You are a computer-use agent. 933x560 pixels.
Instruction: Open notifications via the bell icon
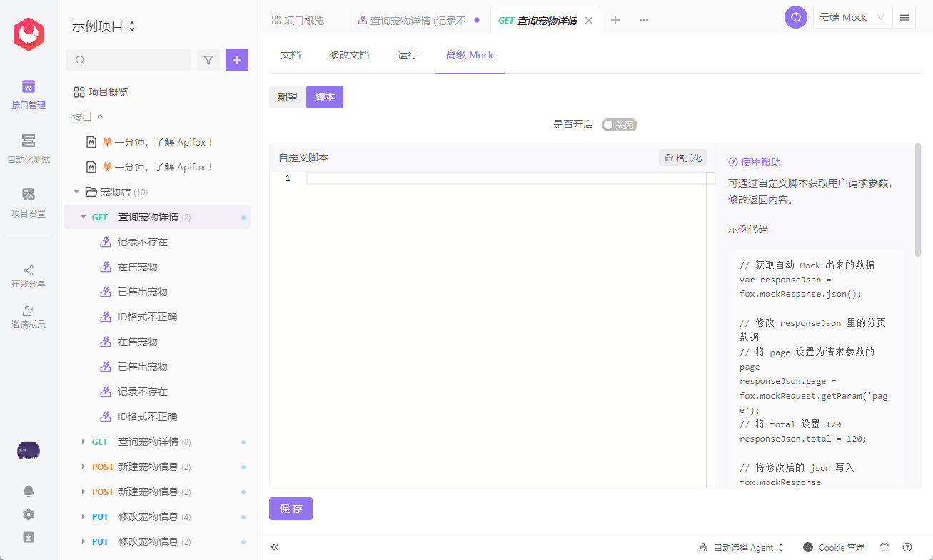pyautogui.click(x=28, y=491)
